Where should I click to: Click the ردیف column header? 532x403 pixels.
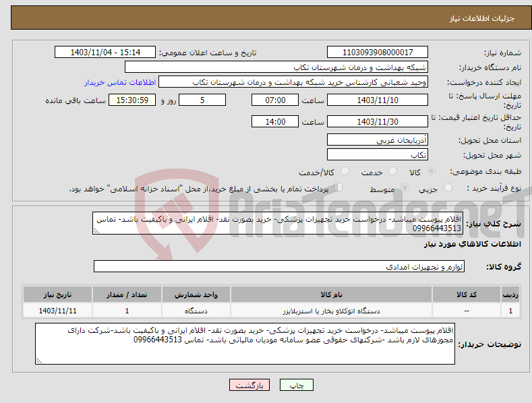click(x=510, y=294)
